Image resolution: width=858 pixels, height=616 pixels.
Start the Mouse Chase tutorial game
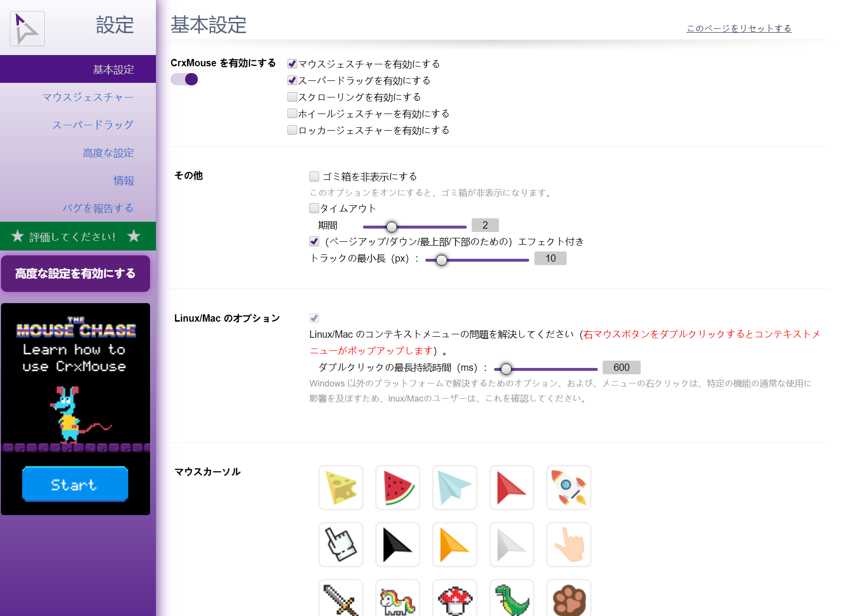pos(75,484)
